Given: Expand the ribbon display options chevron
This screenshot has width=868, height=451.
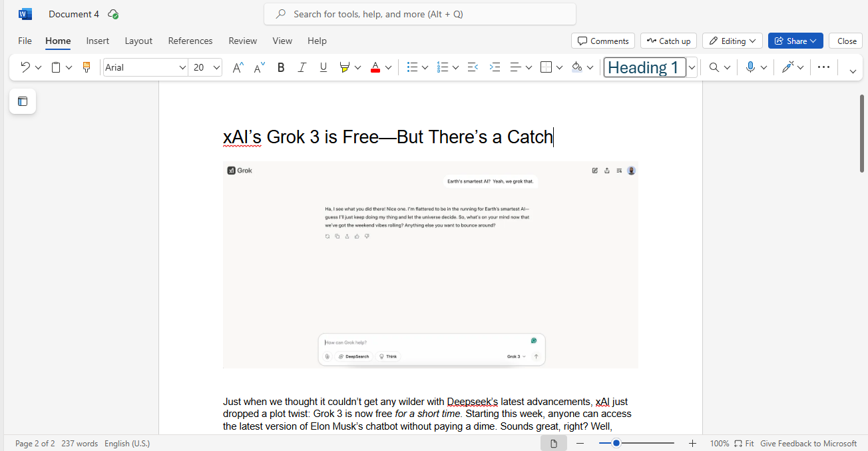Looking at the screenshot, I should coord(853,71).
